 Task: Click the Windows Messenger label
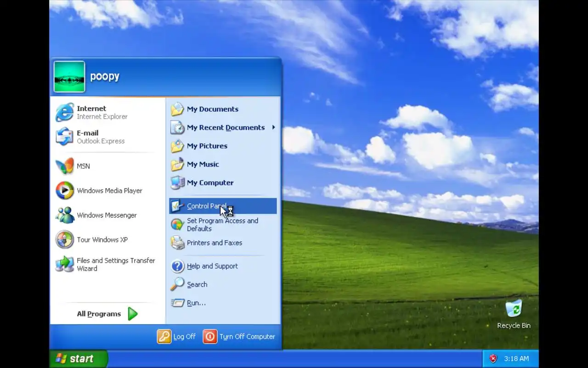[107, 215]
